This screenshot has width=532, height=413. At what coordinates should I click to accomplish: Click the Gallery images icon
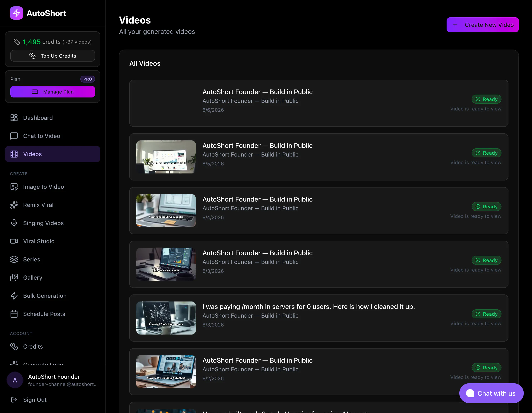point(14,278)
